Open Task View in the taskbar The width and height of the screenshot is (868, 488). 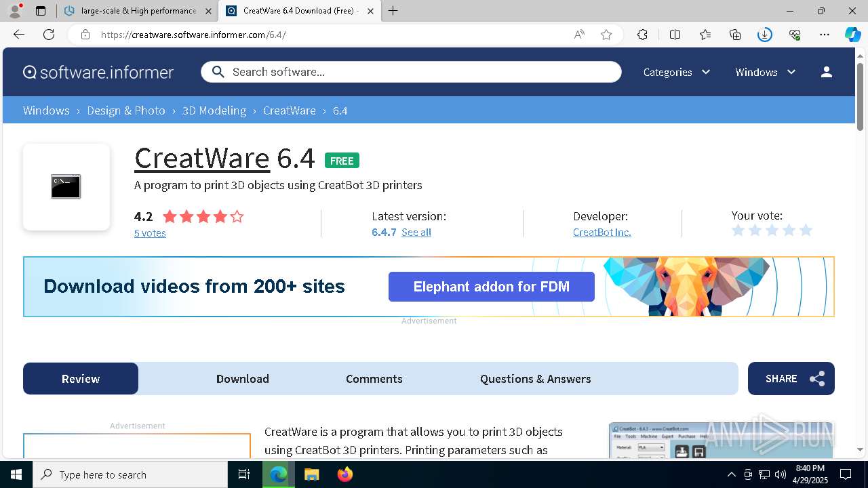coord(244,474)
